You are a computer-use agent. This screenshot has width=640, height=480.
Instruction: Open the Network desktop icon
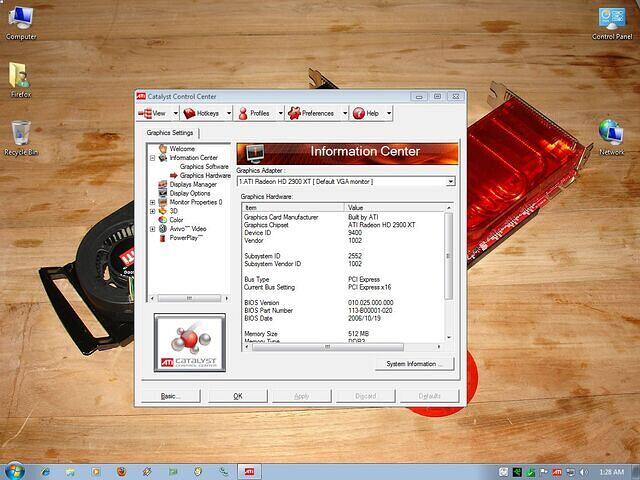point(611,138)
